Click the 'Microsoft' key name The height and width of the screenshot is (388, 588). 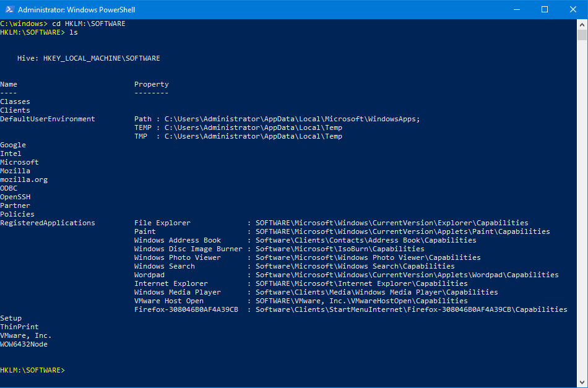tap(20, 162)
